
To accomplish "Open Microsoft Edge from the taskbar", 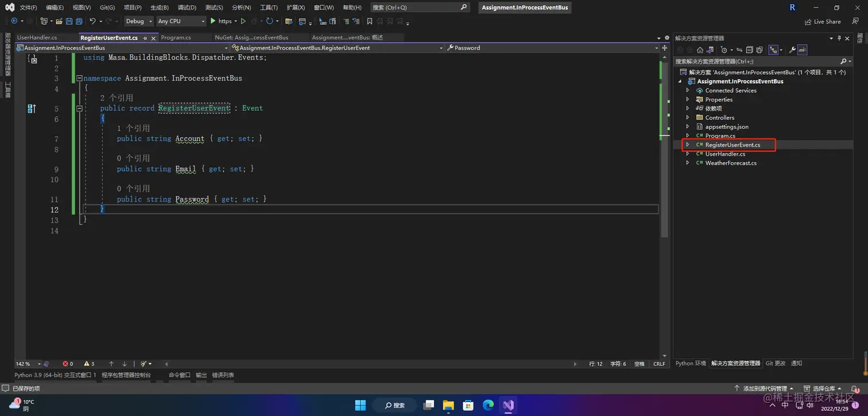I will (x=488, y=405).
